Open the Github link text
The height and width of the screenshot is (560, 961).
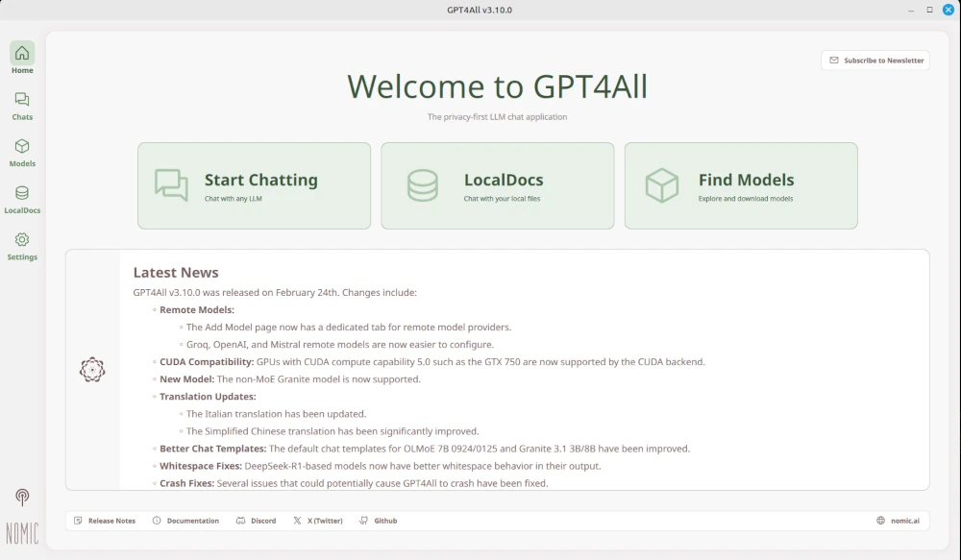[x=385, y=521]
